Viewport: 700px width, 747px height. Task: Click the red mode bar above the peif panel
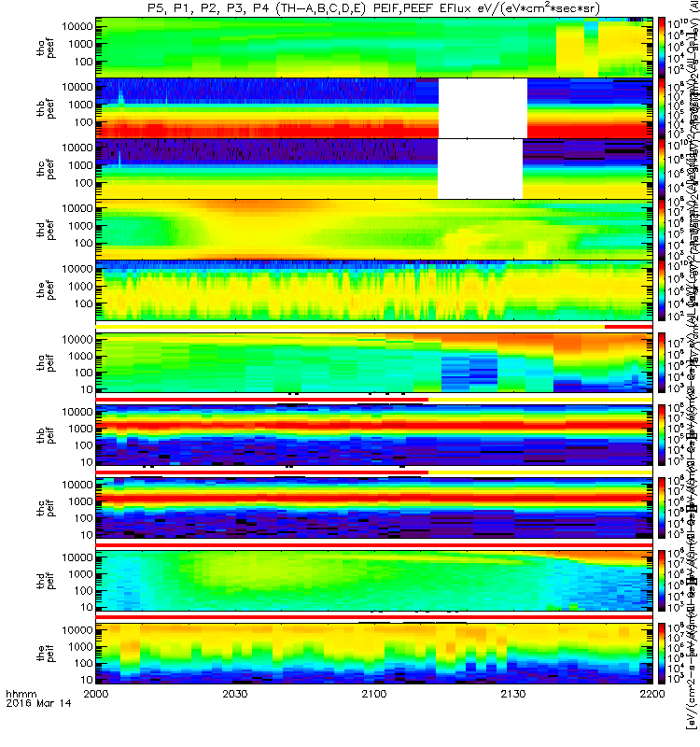click(x=374, y=617)
